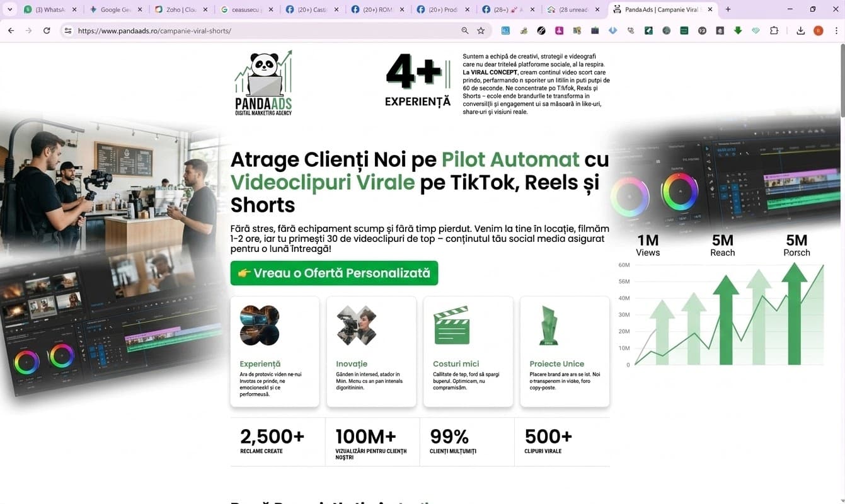
Task: Open the Chrome profile avatar
Action: pos(819,31)
